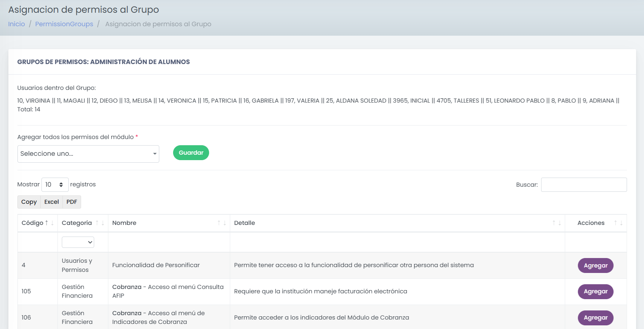
Task: Select 'Funcionalidad de Personificar' name cell
Action: tap(169, 265)
